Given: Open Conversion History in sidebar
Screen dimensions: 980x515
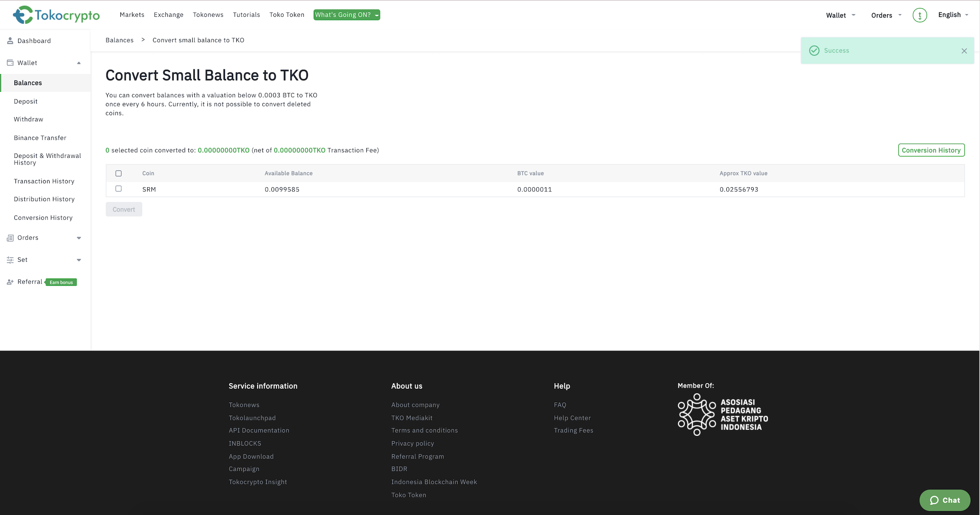Looking at the screenshot, I should click(43, 218).
